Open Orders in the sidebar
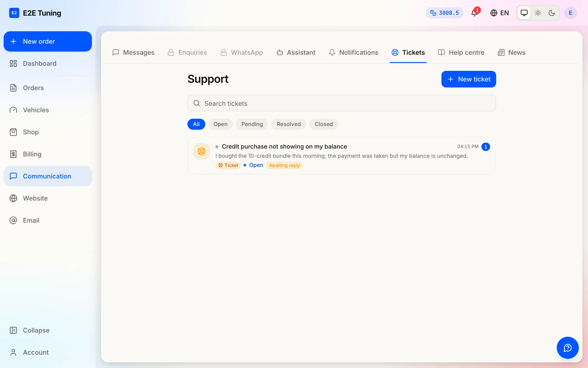The width and height of the screenshot is (588, 368). 48,88
